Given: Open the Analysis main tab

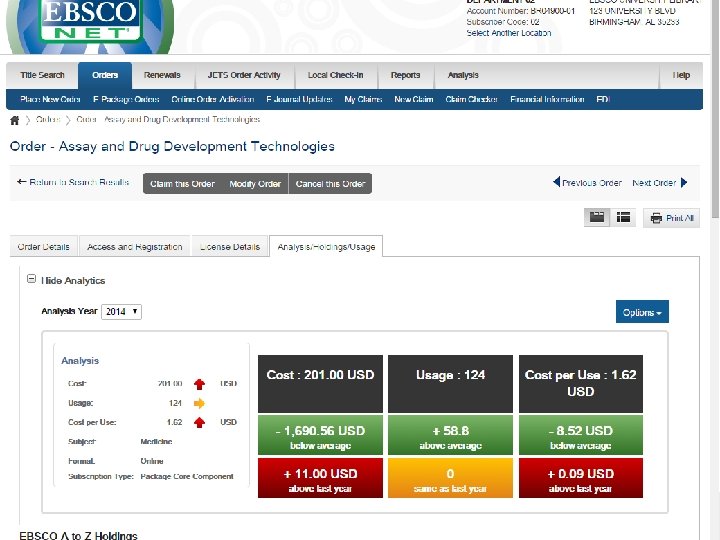Looking at the screenshot, I should click(463, 75).
